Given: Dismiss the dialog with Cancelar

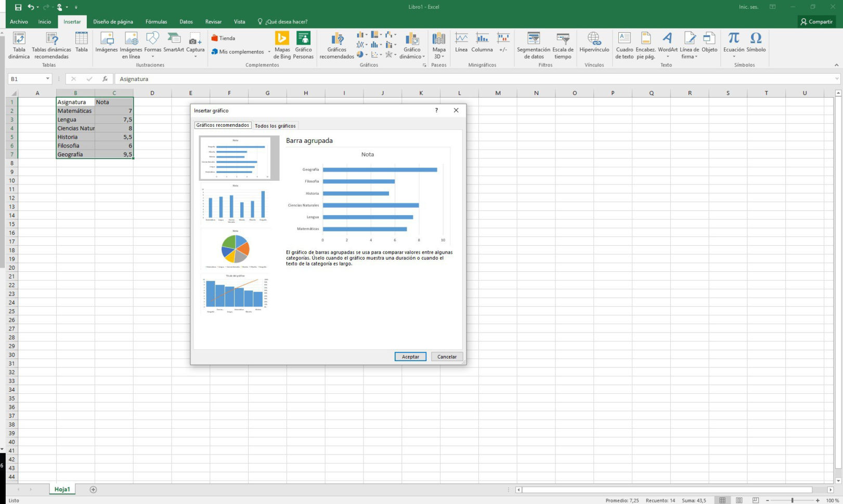Looking at the screenshot, I should [446, 356].
